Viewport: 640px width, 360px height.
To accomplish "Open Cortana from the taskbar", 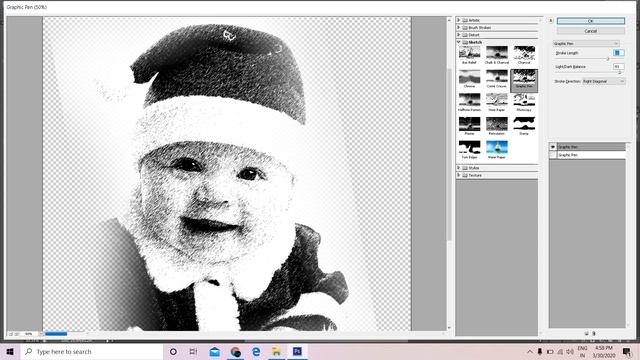I will point(173,351).
